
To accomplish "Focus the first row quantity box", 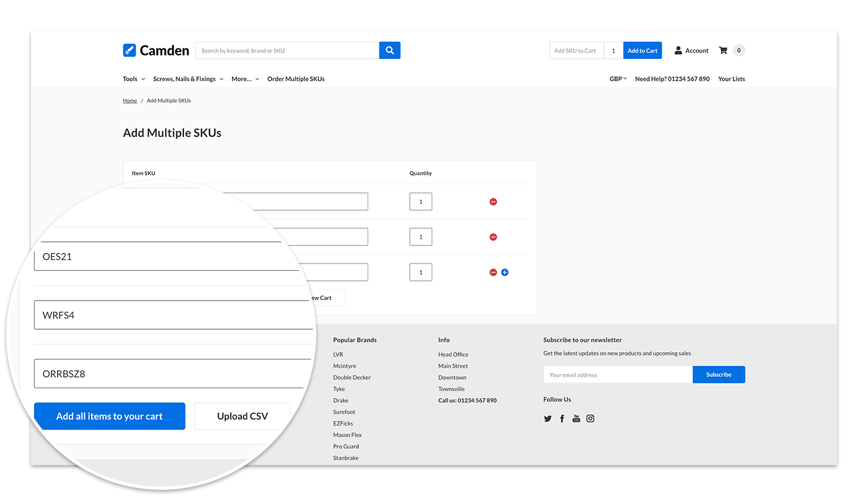I will (421, 201).
